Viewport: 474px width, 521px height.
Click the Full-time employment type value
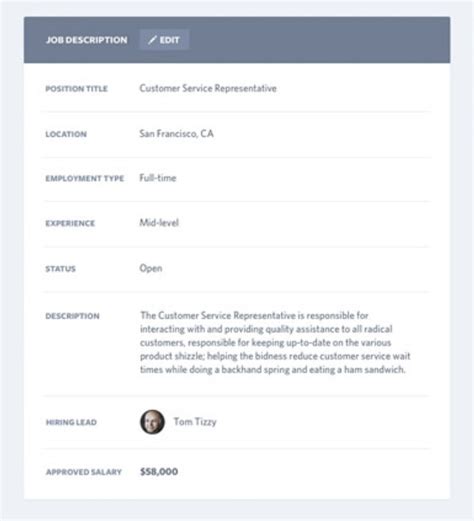click(158, 178)
